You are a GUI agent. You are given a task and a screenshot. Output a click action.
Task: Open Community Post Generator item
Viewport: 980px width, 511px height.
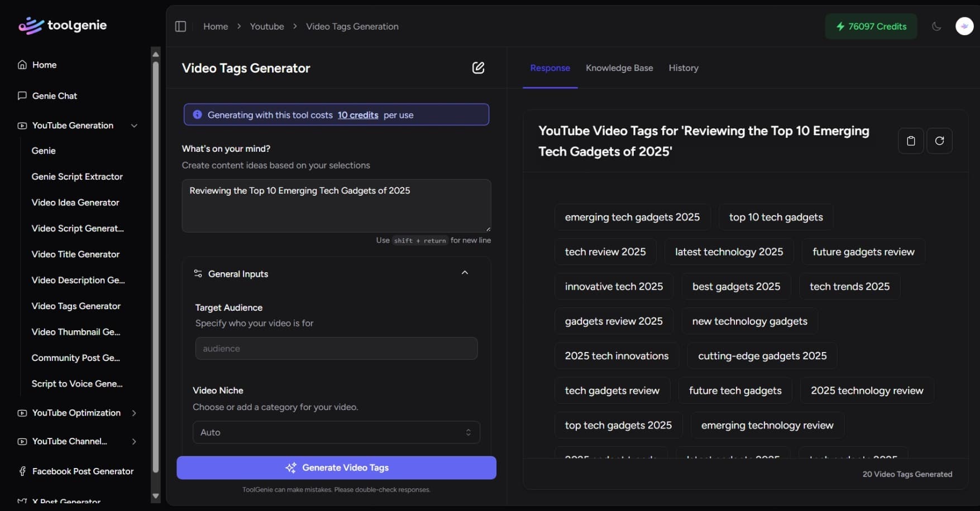coord(76,358)
